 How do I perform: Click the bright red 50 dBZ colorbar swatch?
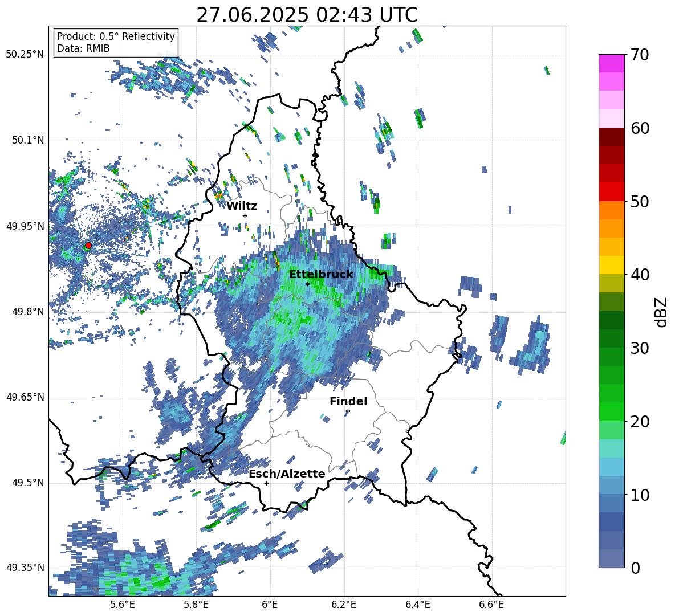pos(611,192)
